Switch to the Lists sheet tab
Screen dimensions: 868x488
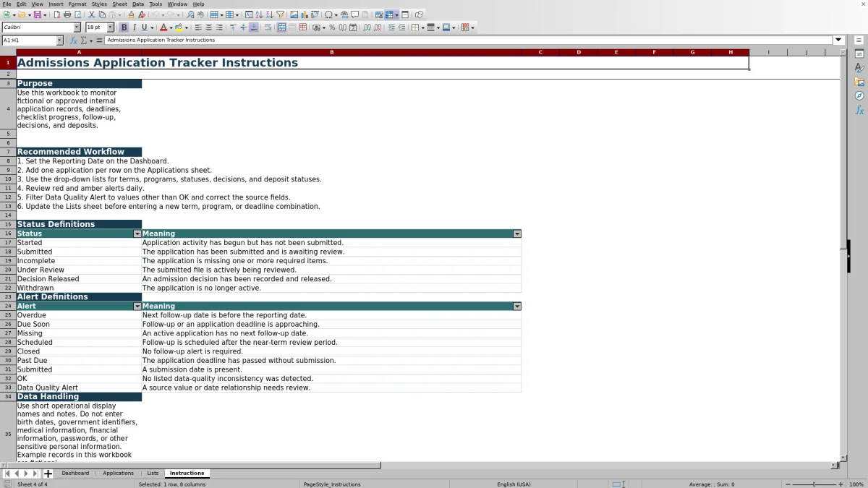153,474
